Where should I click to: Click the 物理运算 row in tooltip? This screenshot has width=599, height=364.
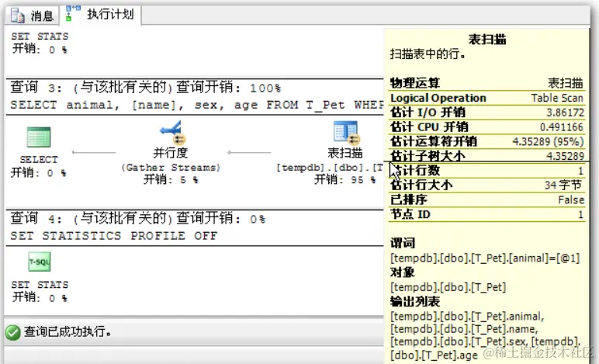click(x=486, y=83)
